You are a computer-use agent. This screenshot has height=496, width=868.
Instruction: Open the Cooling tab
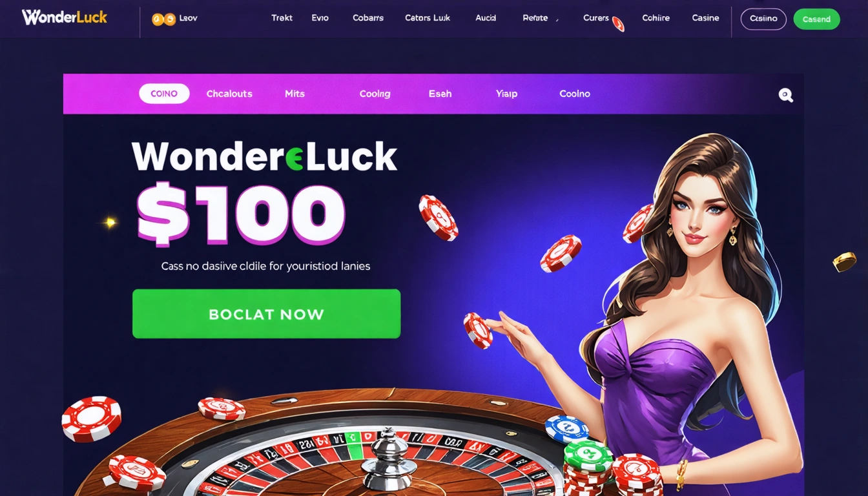375,94
